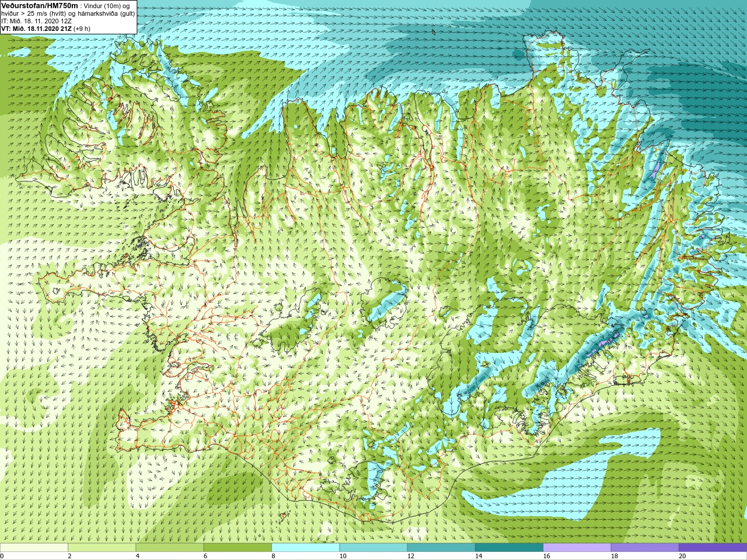Click the legend label '6'
Image resolution: width=747 pixels, height=560 pixels.
pyautogui.click(x=205, y=556)
